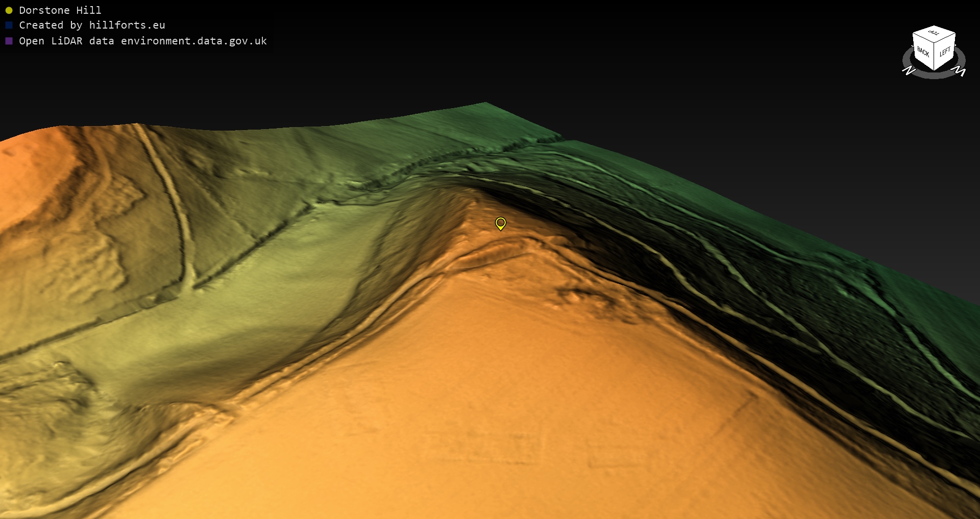Click the purple square beside Open LiDAR data

(9, 41)
